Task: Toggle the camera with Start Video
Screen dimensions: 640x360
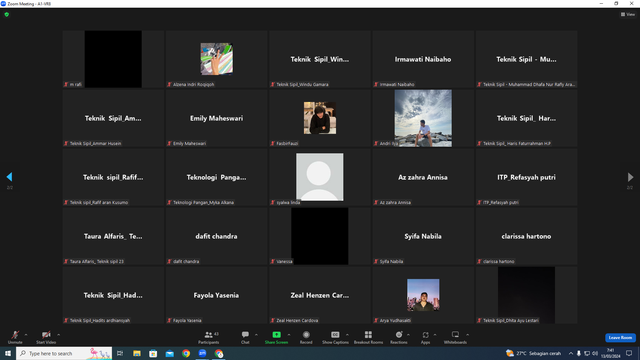Action: (x=46, y=337)
